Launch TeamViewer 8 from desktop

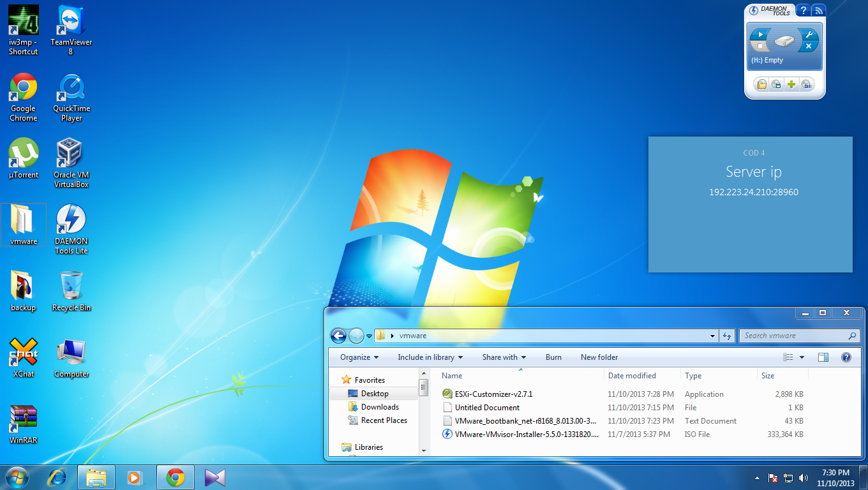71,30
